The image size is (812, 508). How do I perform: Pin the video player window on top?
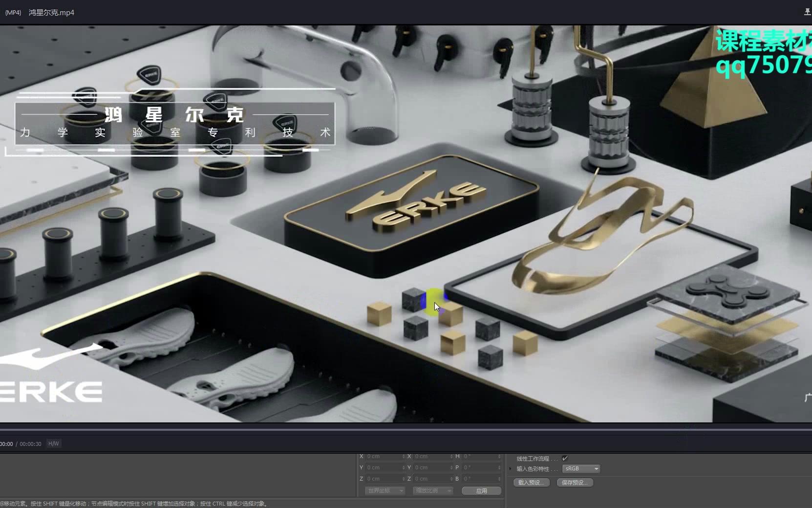pyautogui.click(x=807, y=12)
